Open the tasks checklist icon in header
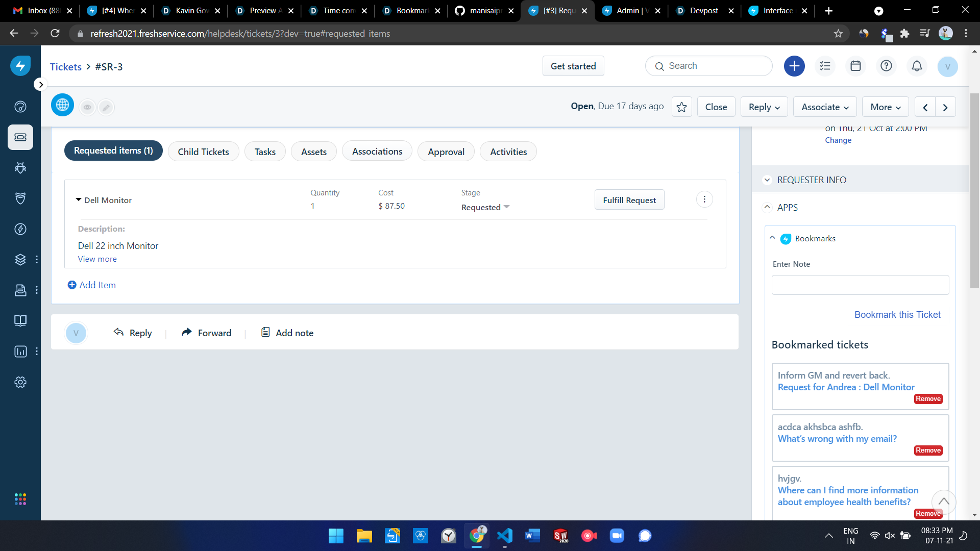Viewport: 980px width, 551px height. (825, 66)
